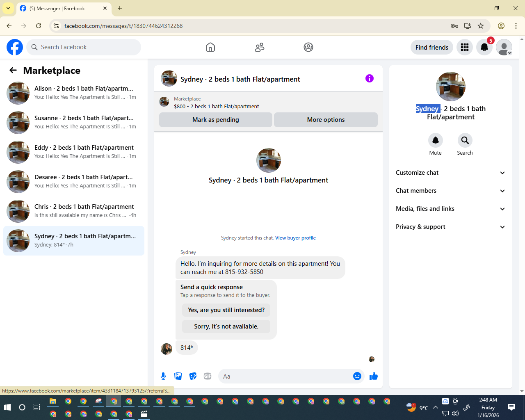The height and width of the screenshot is (420, 525).
Task: Click the Find friends button
Action: click(432, 47)
